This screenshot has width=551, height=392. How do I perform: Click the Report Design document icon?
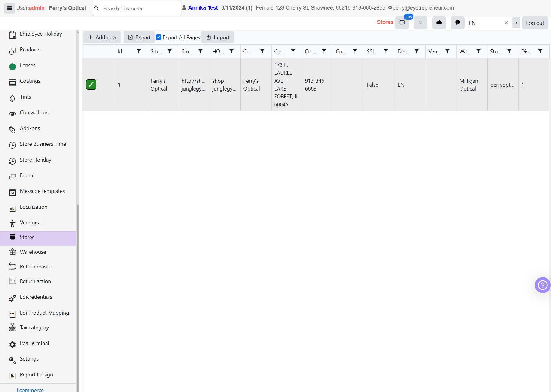12,376
